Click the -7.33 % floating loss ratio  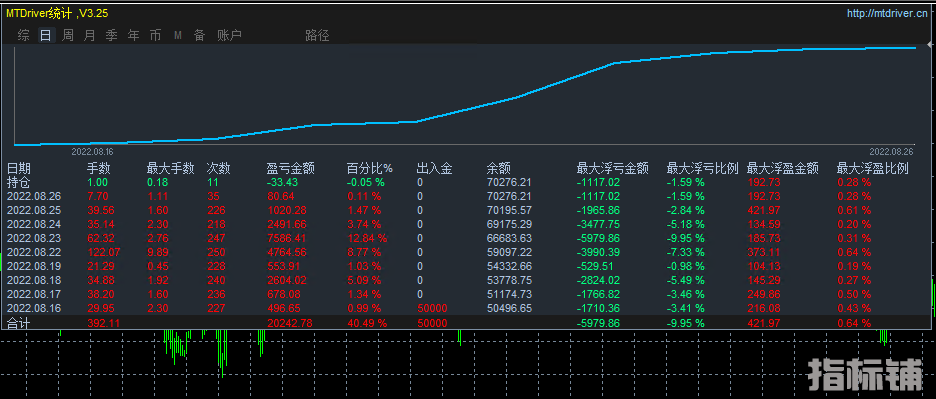(686, 252)
